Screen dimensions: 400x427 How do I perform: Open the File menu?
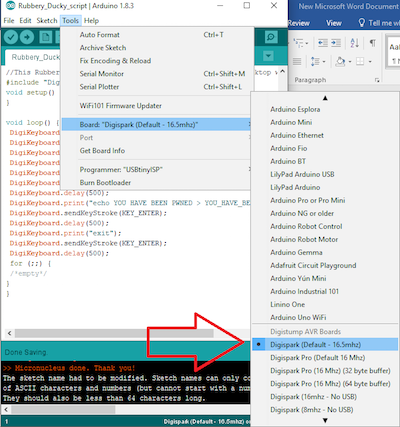(x=9, y=21)
